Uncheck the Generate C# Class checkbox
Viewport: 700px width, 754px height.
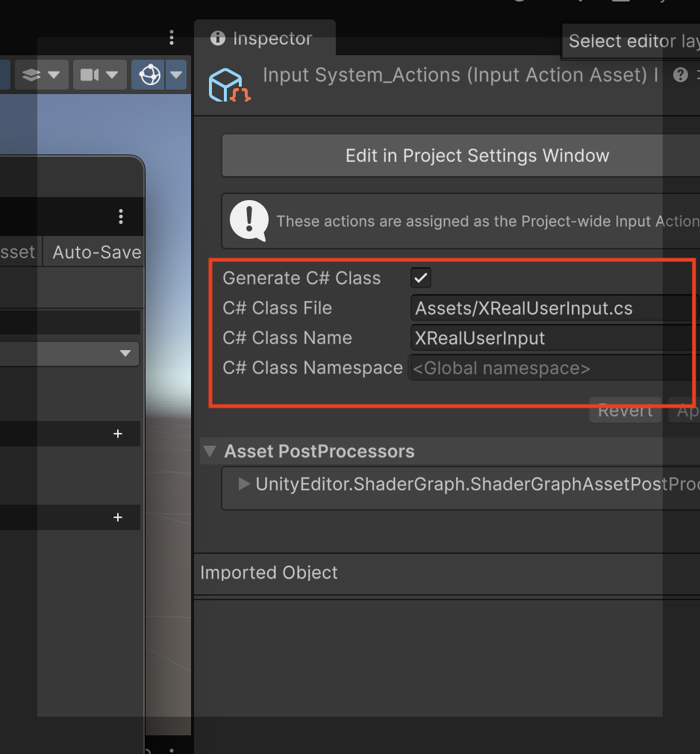[x=419, y=277]
